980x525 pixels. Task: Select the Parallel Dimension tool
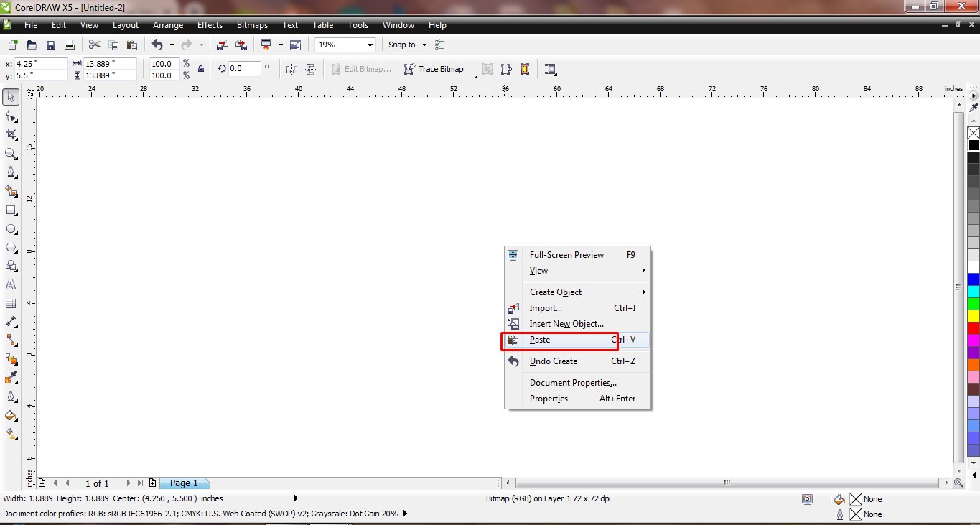coord(11,322)
